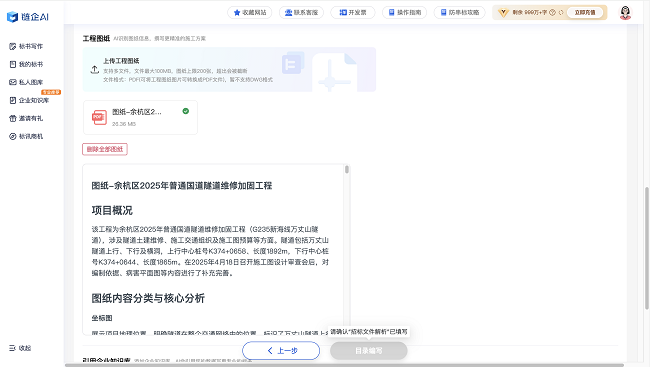Image resolution: width=650 pixels, height=367 pixels.
Task: Click the 上一步 previous step button
Action: [x=281, y=351]
